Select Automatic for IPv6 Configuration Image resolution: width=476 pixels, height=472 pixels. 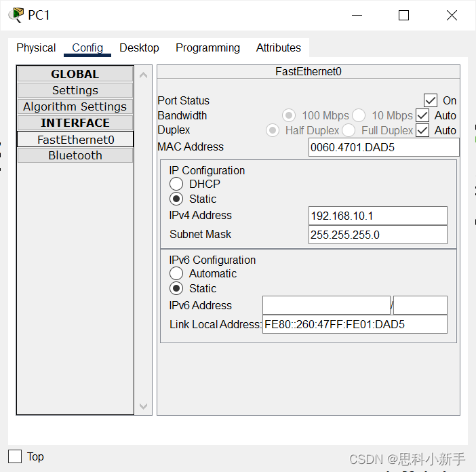pyautogui.click(x=176, y=273)
